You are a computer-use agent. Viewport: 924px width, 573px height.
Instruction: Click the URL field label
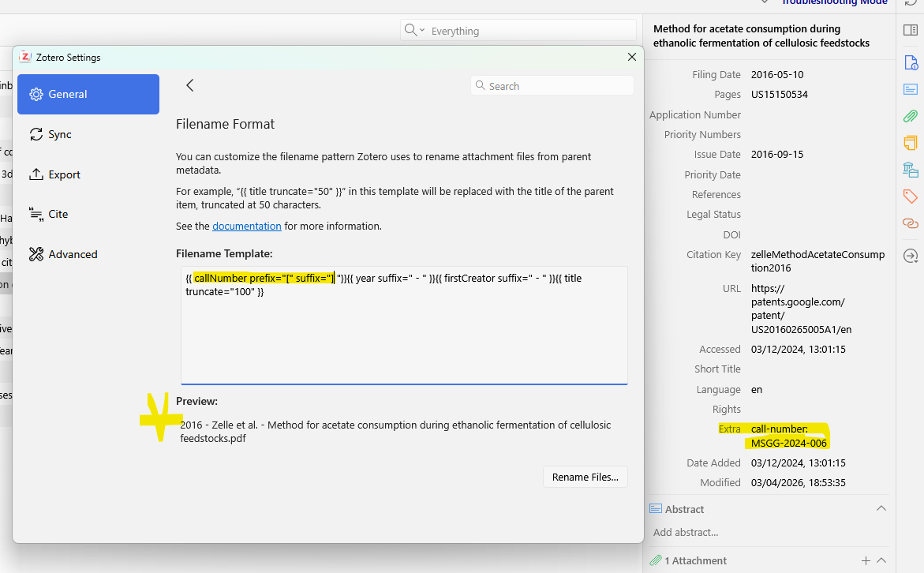[731, 289]
